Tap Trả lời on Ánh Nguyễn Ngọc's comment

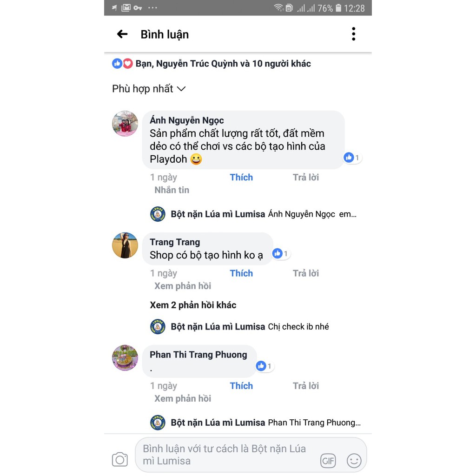click(x=306, y=177)
